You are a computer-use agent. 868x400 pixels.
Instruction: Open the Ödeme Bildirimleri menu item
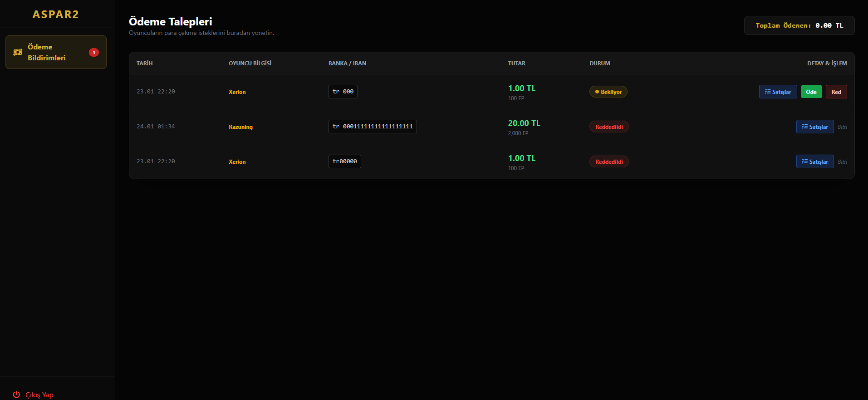47,52
